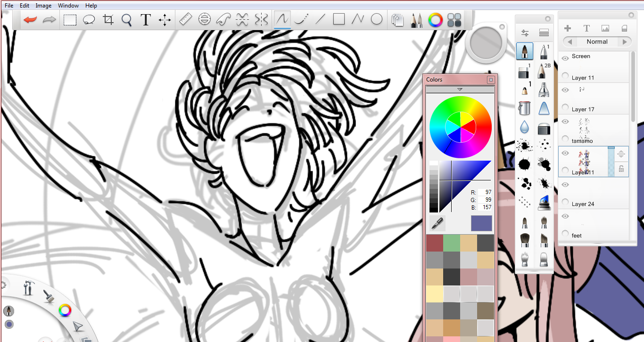Image resolution: width=644 pixels, height=342 pixels.
Task: Open the Normal blend mode list
Action: coord(597,42)
